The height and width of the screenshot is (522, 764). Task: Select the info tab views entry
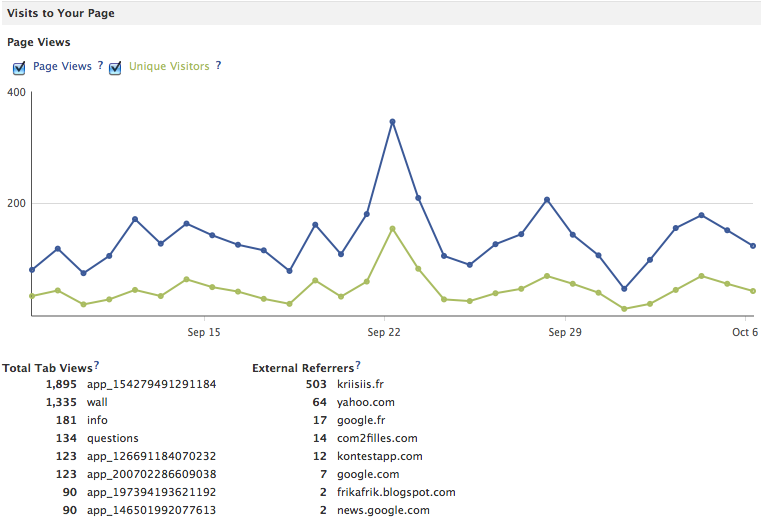[97, 420]
